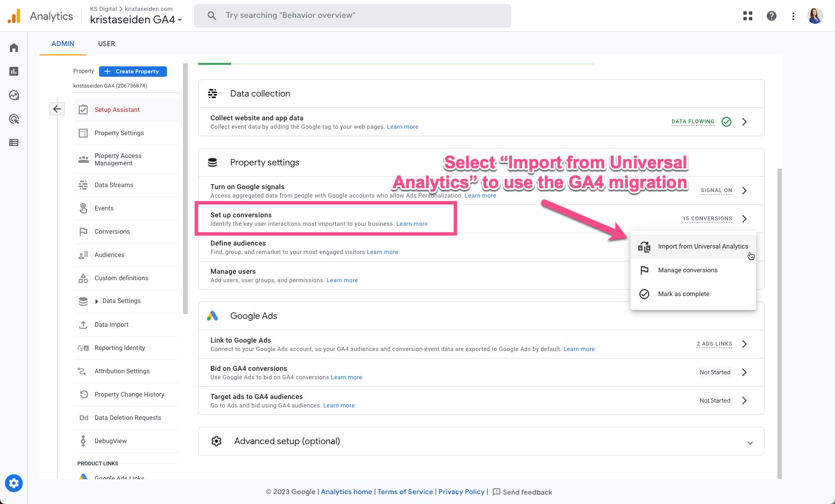Viewport: 835px width, 504px height.
Task: Click the Admin gear icon at bottom left
Action: 14,483
